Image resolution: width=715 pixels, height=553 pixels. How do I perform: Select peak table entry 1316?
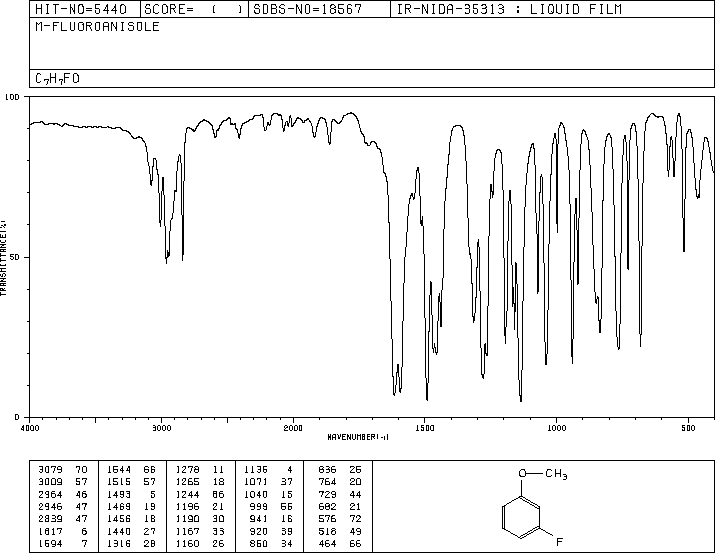(x=131, y=543)
